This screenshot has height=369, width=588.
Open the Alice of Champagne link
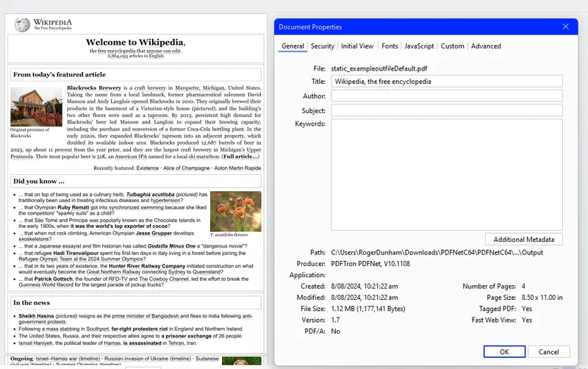pyautogui.click(x=187, y=168)
